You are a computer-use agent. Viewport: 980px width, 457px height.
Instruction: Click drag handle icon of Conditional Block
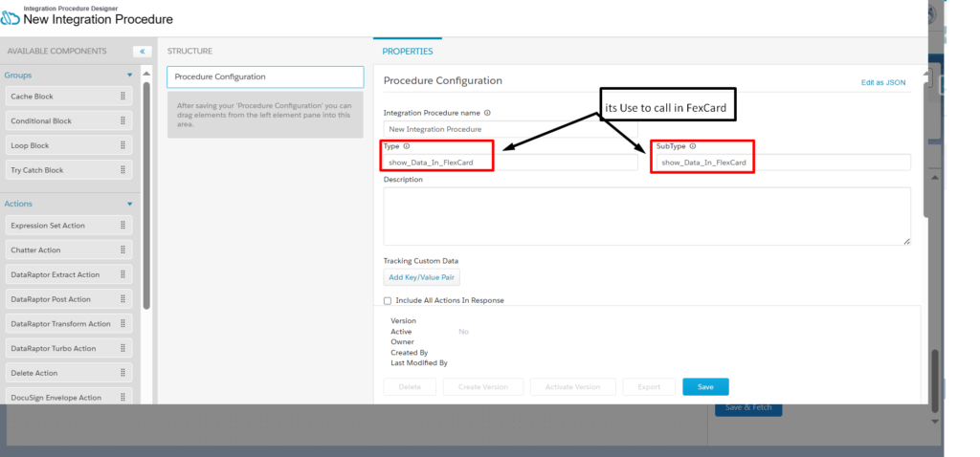click(122, 120)
